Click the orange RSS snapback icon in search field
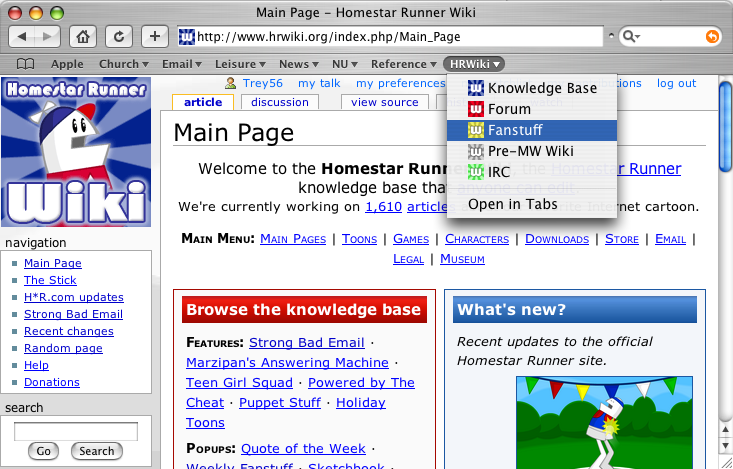The width and height of the screenshot is (733, 469). click(712, 37)
